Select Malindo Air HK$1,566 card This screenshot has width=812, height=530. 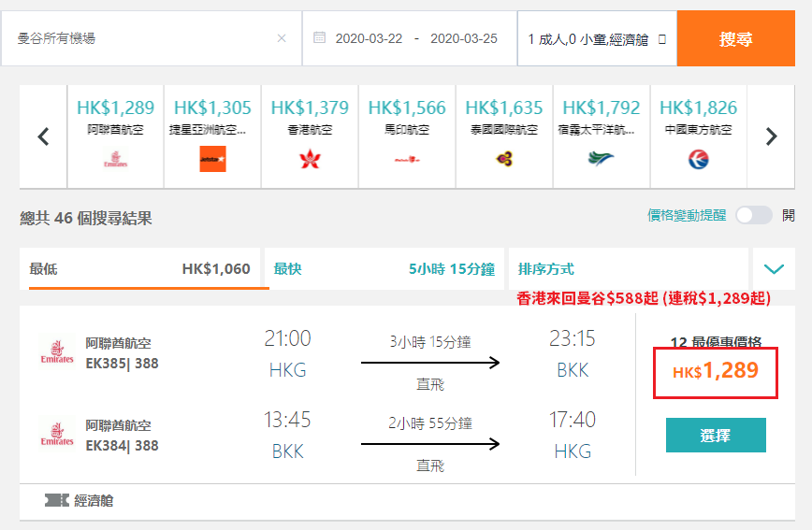click(407, 136)
